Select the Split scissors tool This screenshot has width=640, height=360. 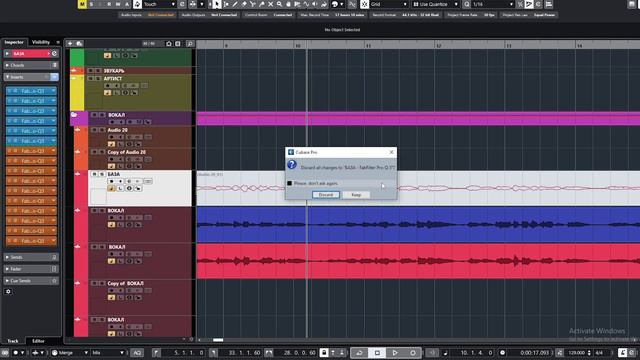tap(253, 4)
